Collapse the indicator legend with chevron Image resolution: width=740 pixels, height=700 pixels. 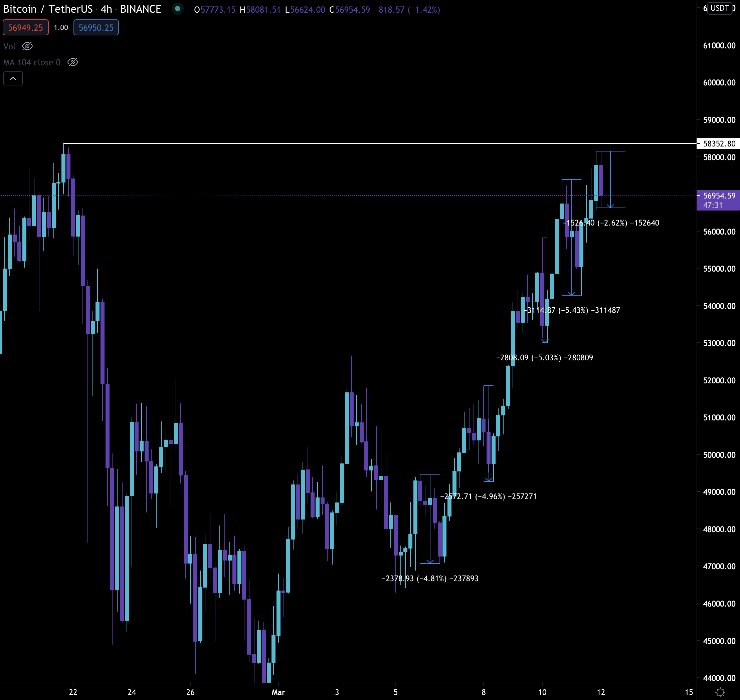(13, 78)
